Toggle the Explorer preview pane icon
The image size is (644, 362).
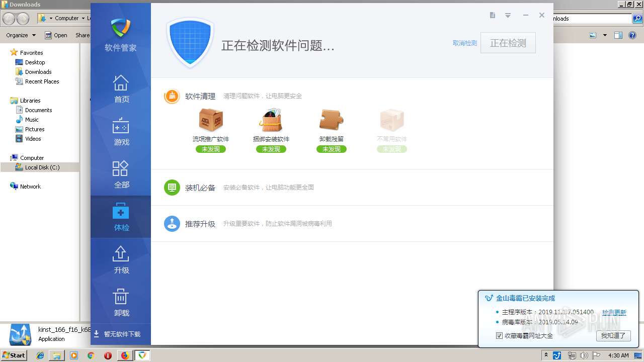pos(618,35)
